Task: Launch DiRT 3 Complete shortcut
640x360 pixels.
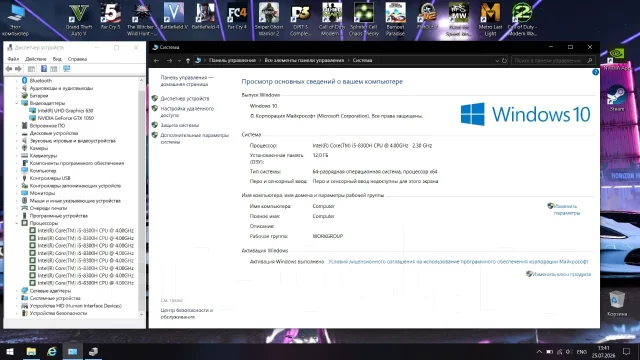Action: [300, 19]
